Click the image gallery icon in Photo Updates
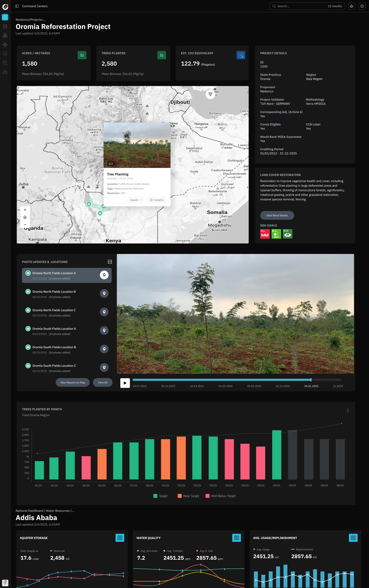 (x=110, y=262)
